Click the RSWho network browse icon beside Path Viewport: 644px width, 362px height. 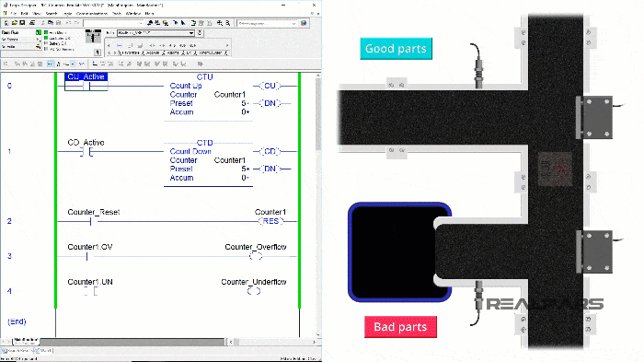[x=200, y=33]
